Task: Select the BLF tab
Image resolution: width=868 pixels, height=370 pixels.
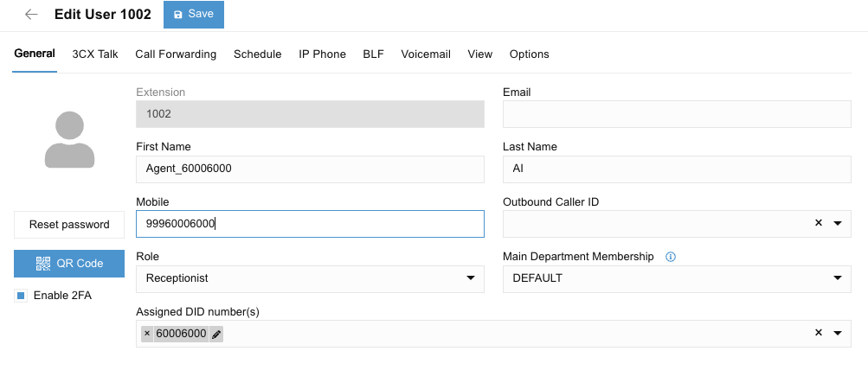Action: coord(373,54)
